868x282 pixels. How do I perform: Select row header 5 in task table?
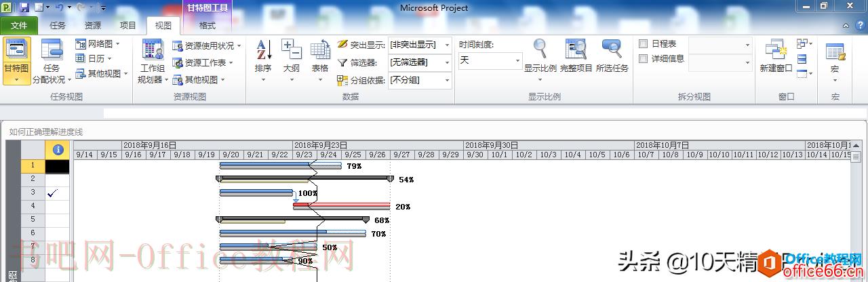[x=33, y=220]
